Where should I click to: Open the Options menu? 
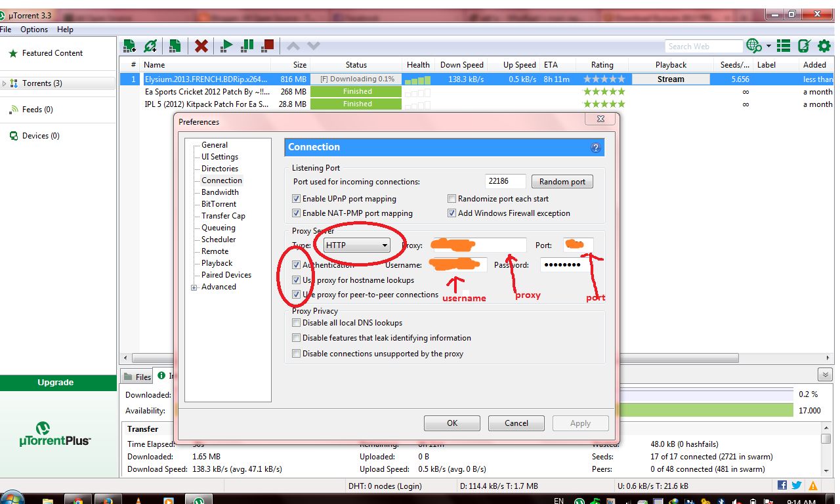point(34,30)
